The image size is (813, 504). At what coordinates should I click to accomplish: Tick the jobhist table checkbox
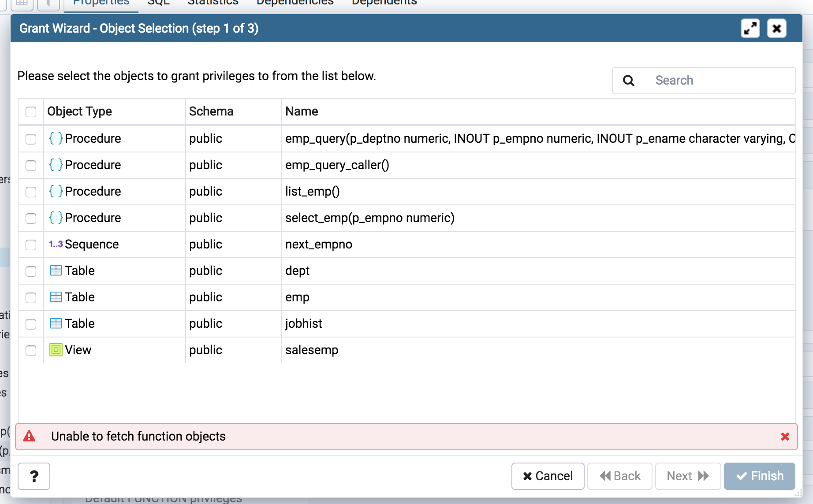point(31,324)
